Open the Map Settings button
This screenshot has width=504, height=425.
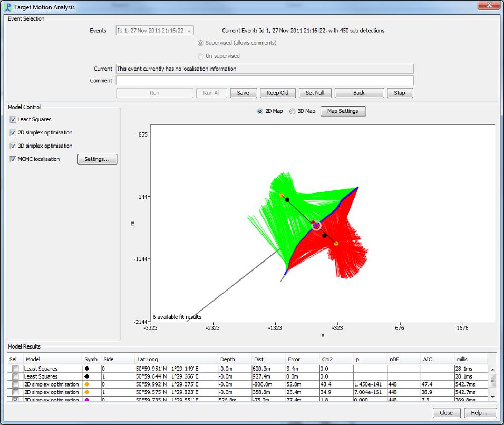(343, 111)
